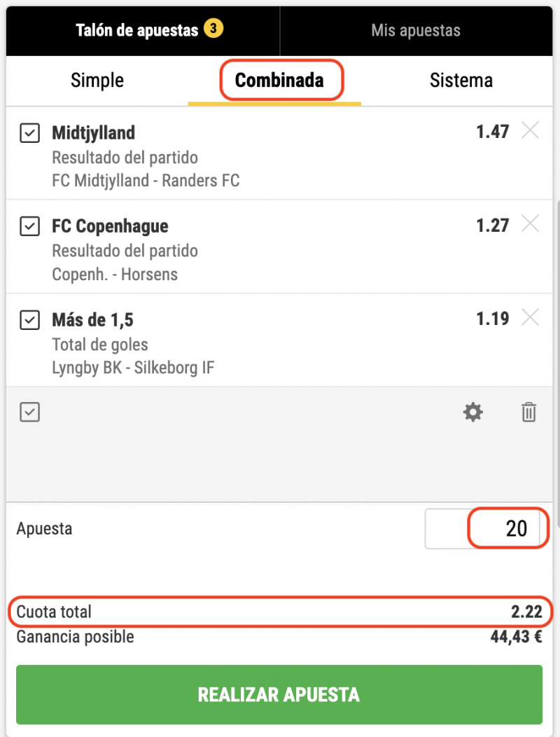This screenshot has width=560, height=737.
Task: Uncheck the FC Copenhague bet checkbox
Action: [29, 226]
